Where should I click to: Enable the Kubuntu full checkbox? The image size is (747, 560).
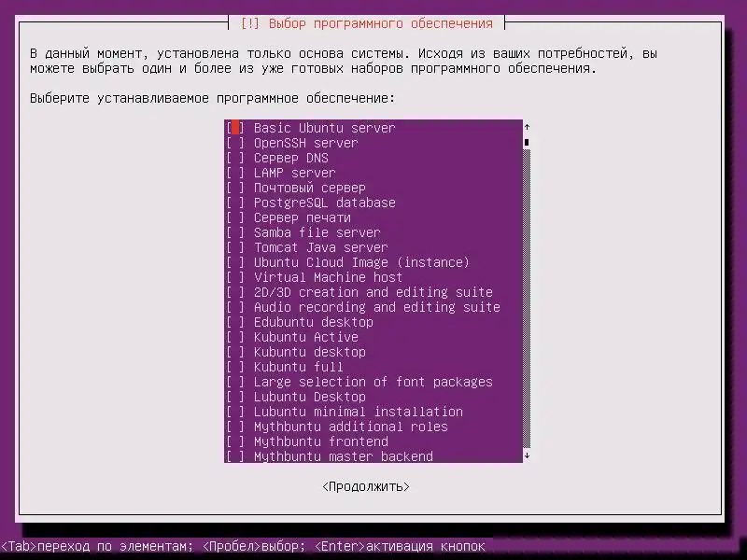pyautogui.click(x=235, y=367)
